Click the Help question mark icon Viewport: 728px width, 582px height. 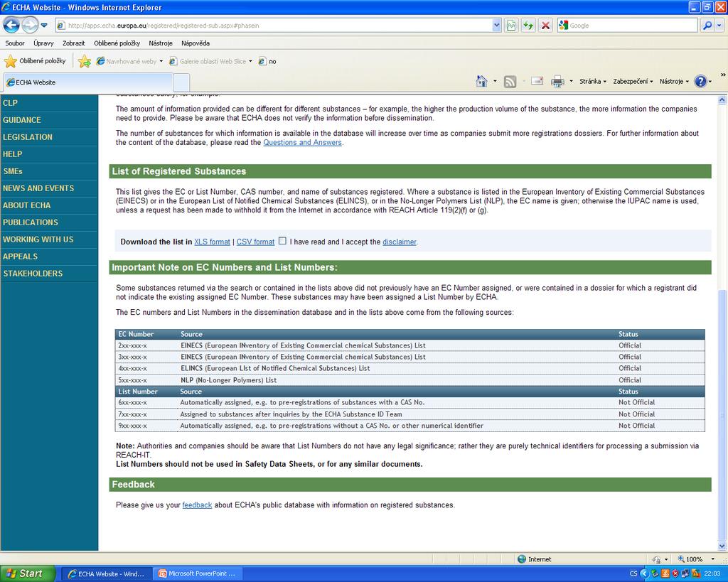pos(700,82)
